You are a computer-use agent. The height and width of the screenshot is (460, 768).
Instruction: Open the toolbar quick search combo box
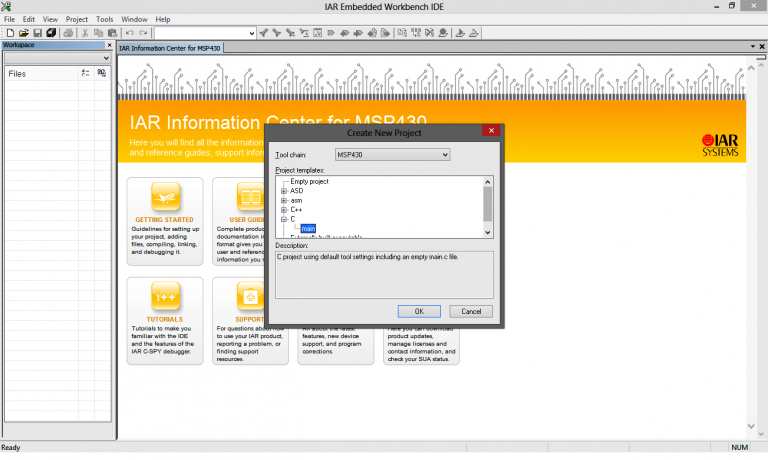tap(205, 33)
